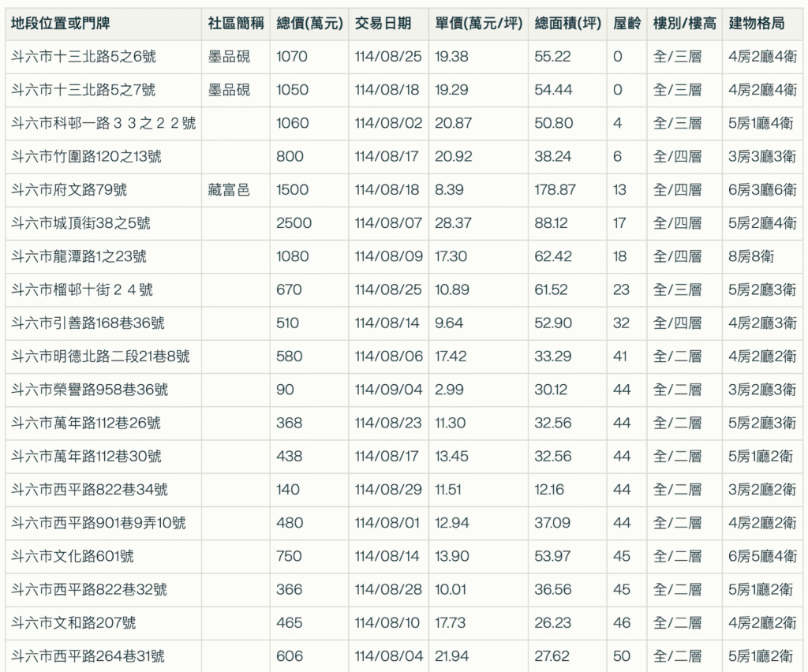The height and width of the screenshot is (672, 808).
Task: Select address 斗六市萬年路112巷26號
Action: point(86,423)
